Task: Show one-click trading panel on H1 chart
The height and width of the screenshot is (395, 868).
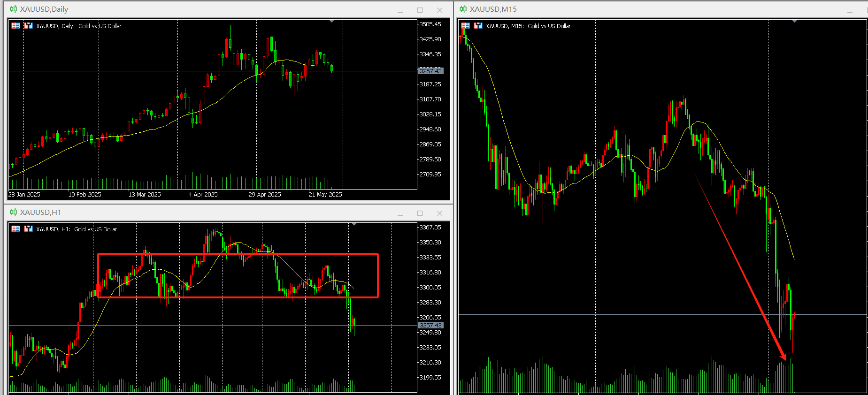Action: pos(16,229)
